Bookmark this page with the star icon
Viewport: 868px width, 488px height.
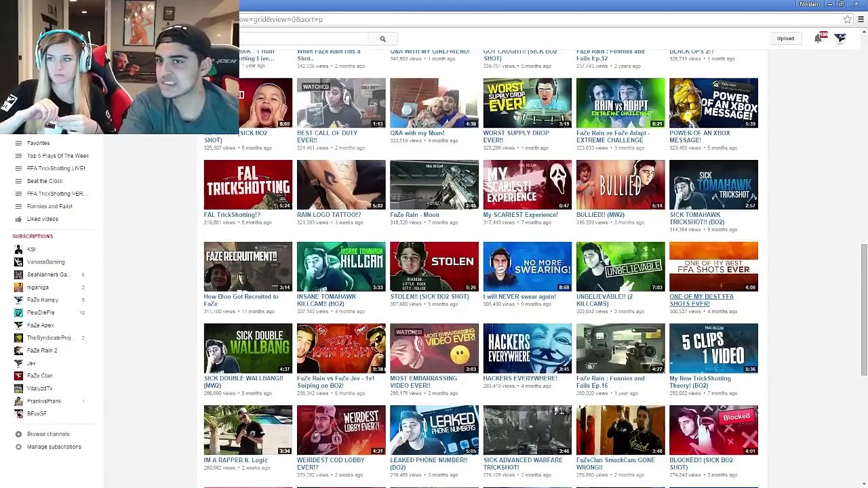click(x=847, y=20)
